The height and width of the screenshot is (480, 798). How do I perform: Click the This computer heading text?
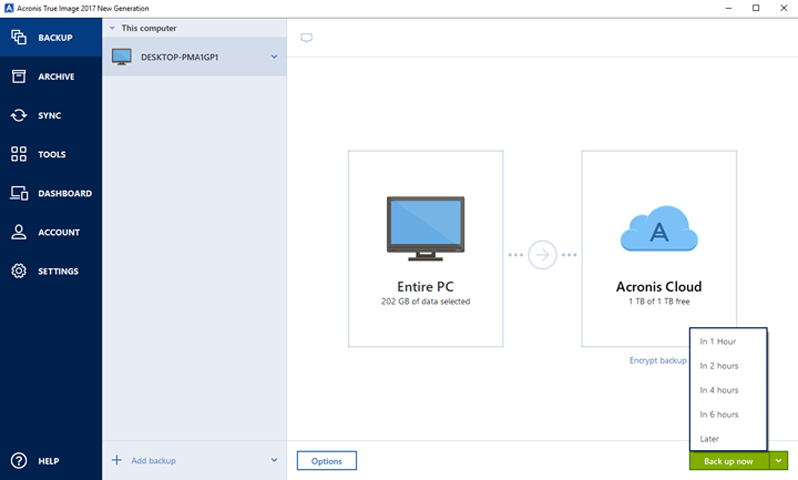pyautogui.click(x=149, y=29)
